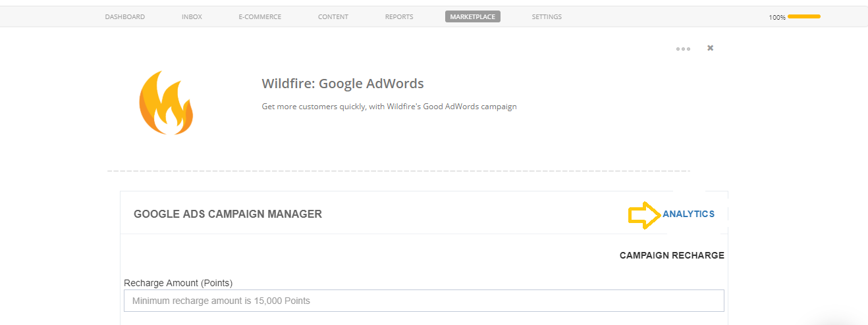This screenshot has width=868, height=325.
Task: Click into the Recharge Amount field
Action: pyautogui.click(x=423, y=301)
